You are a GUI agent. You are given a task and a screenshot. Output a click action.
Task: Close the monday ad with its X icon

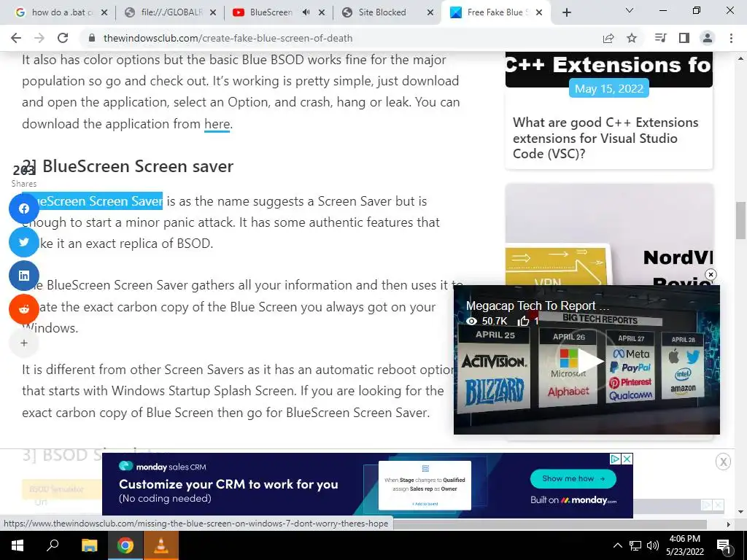point(627,459)
